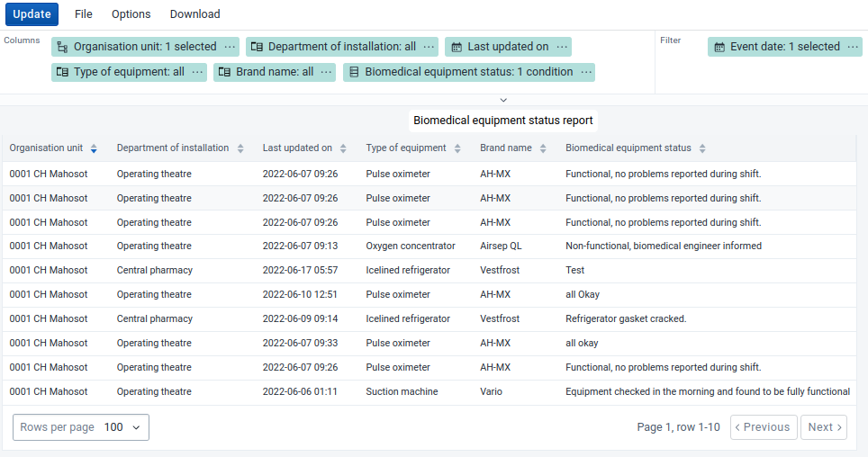868x457 pixels.
Task: Sort by Biomedical equipment status column
Action: [x=702, y=148]
